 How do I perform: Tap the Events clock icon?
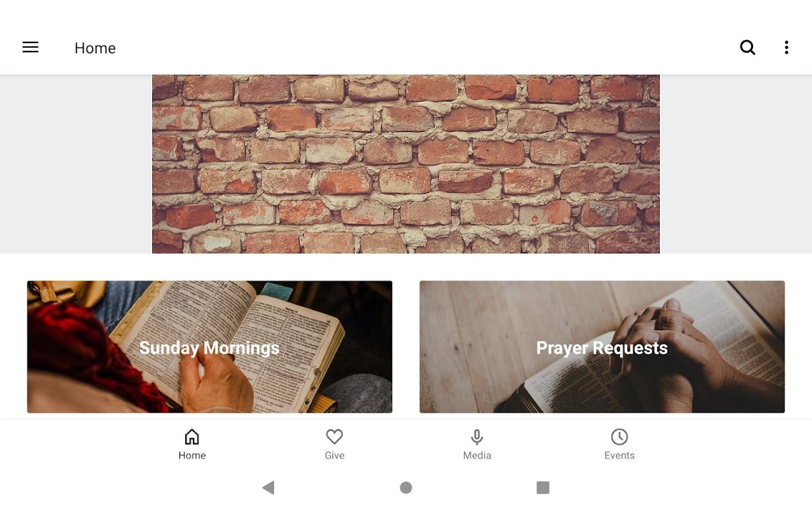(x=619, y=437)
